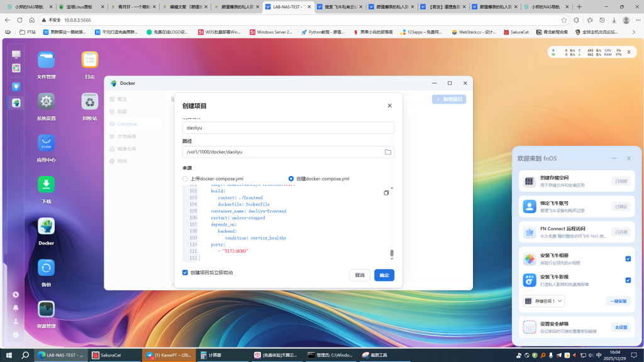Image resolution: width=644 pixels, height=362 pixels.
Task: Click the project name input field
Action: pos(288,128)
